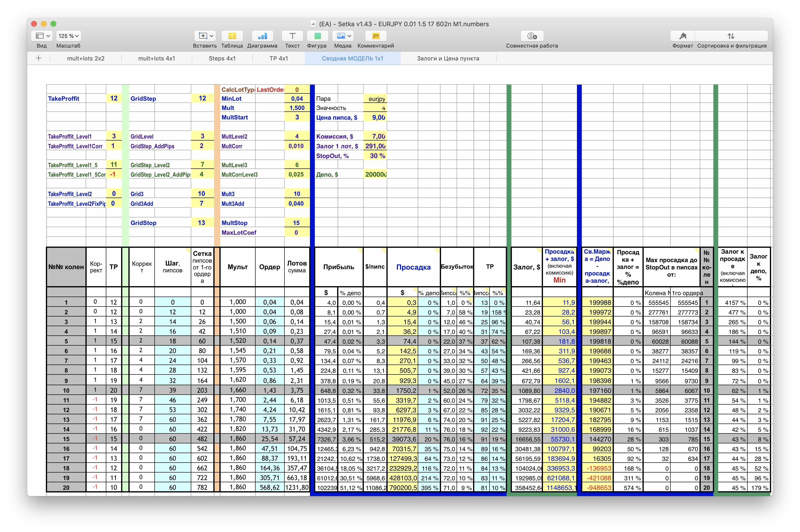The image size is (800, 532).
Task: Select Залог к просадке cell 4157 %
Action: pos(733,302)
